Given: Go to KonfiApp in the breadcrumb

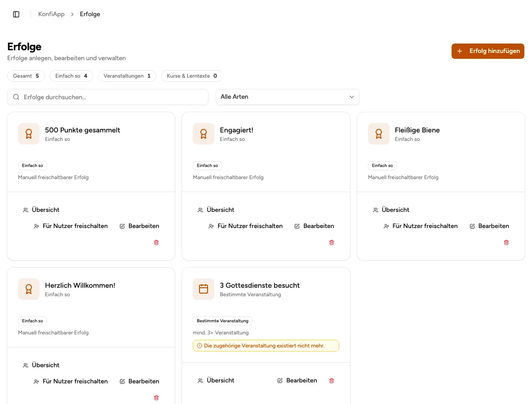Looking at the screenshot, I should 51,14.
